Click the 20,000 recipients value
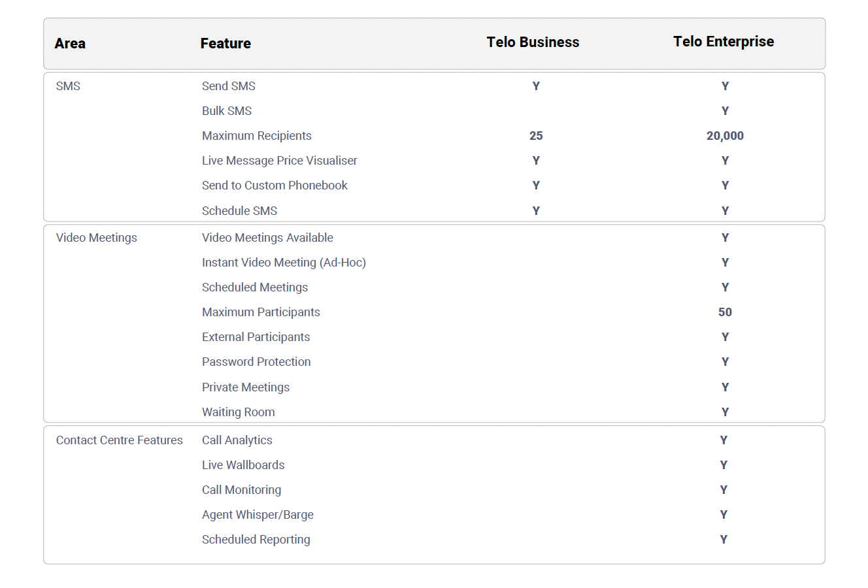The width and height of the screenshot is (868, 588). click(x=725, y=136)
